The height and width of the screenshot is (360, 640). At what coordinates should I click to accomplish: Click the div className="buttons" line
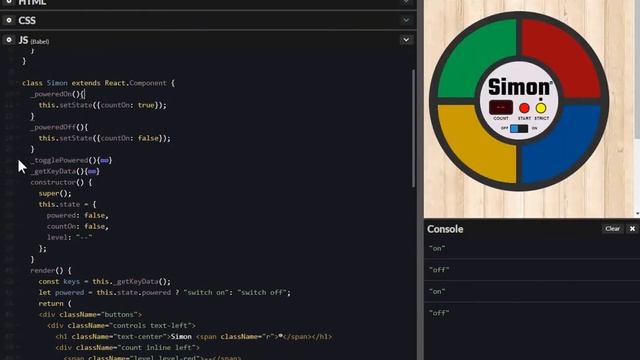pyautogui.click(x=90, y=315)
